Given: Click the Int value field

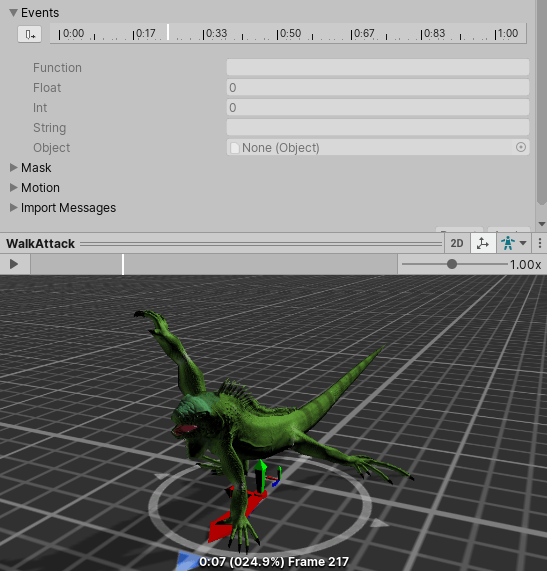Looking at the screenshot, I should [378, 107].
